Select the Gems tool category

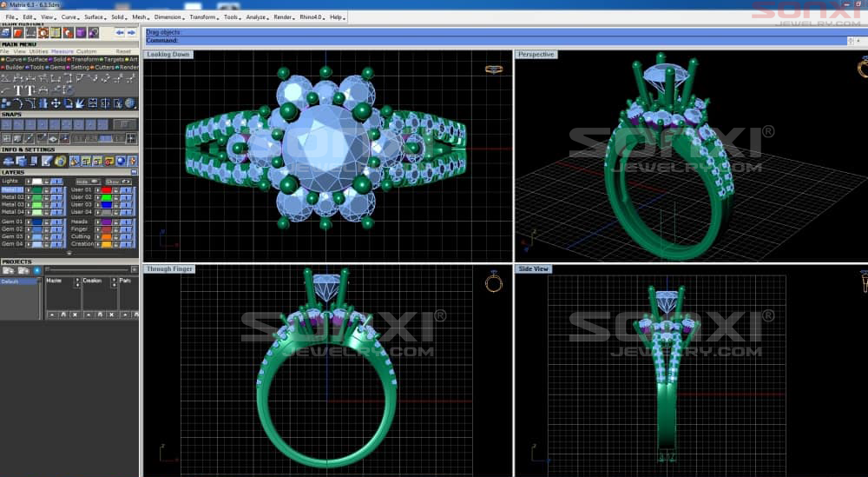(x=56, y=67)
